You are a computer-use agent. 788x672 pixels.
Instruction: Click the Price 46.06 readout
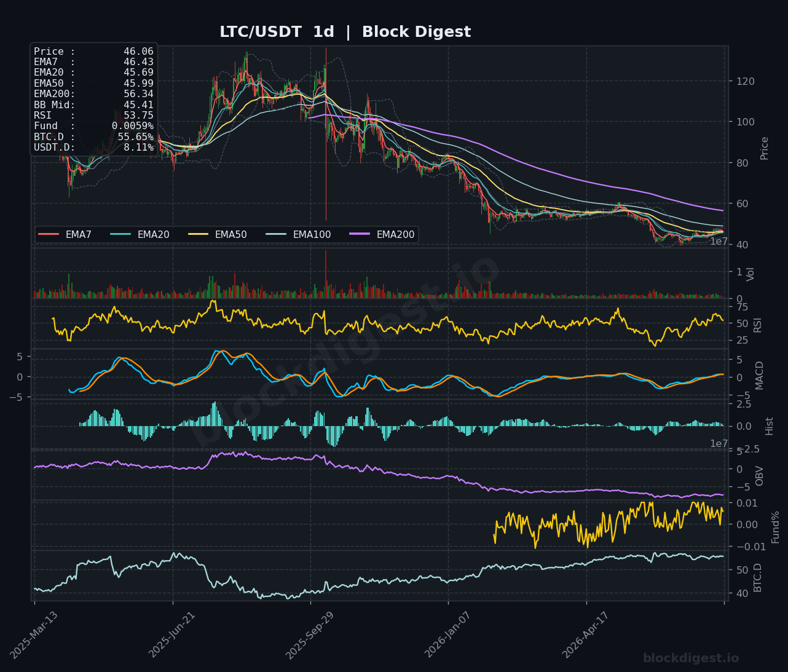pos(93,52)
